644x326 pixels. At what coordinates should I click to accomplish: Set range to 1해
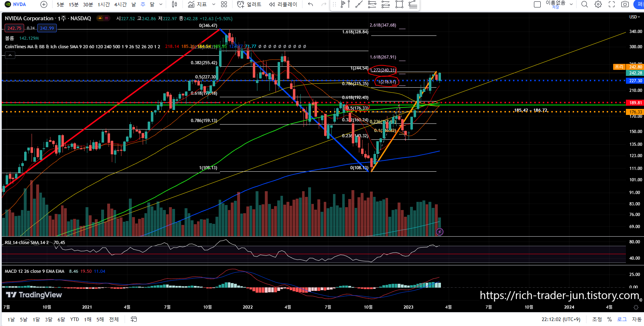(x=88, y=319)
